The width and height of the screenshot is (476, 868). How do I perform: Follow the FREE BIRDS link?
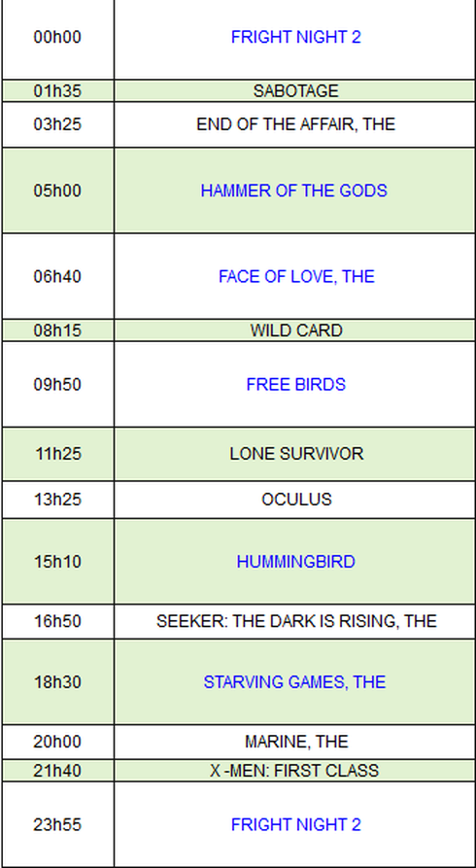[295, 384]
